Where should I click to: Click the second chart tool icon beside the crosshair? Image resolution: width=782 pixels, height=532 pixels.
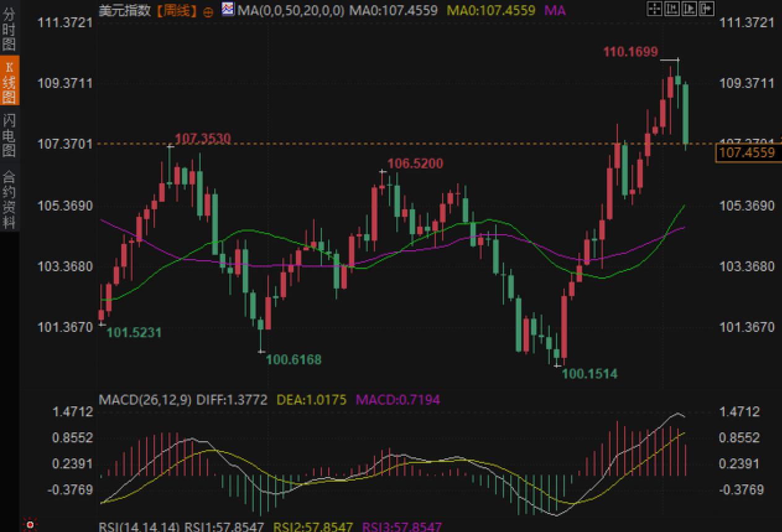pos(671,9)
